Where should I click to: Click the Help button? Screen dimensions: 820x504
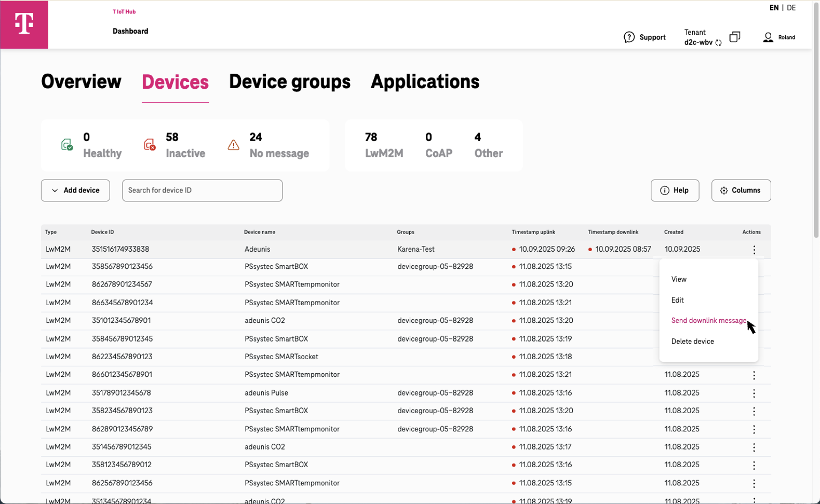(675, 190)
